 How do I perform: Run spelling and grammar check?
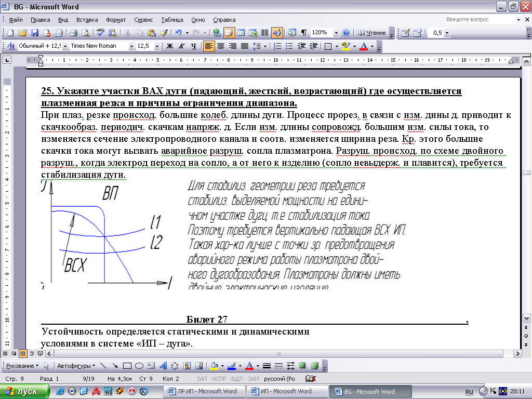[x=100, y=33]
